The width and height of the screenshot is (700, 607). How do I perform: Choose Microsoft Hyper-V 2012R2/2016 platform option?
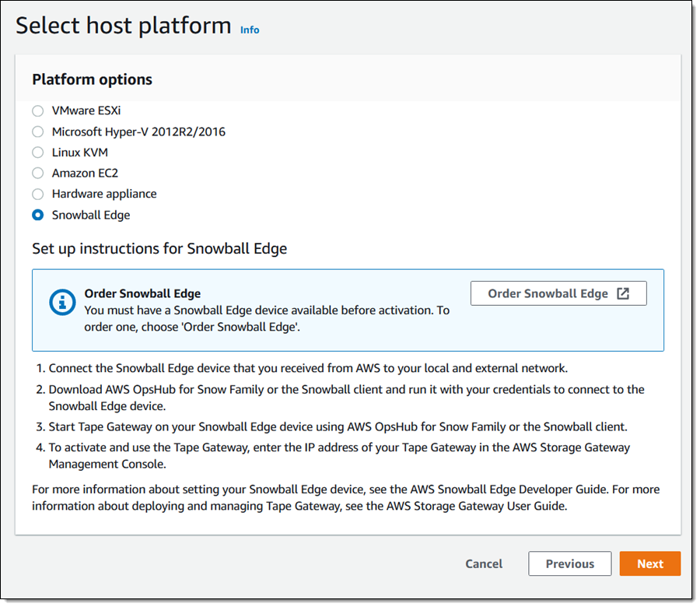click(x=38, y=132)
